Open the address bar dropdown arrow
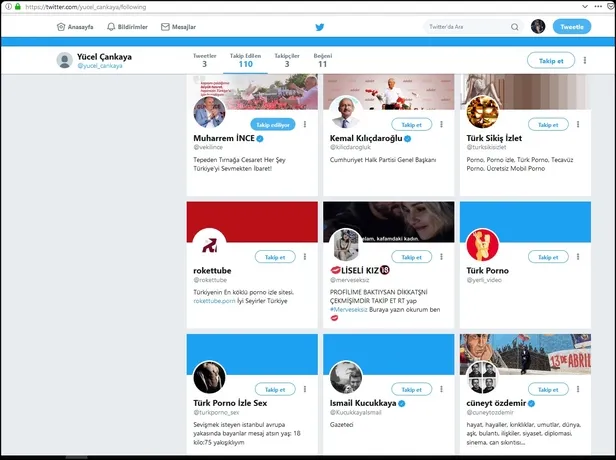 pos(585,6)
